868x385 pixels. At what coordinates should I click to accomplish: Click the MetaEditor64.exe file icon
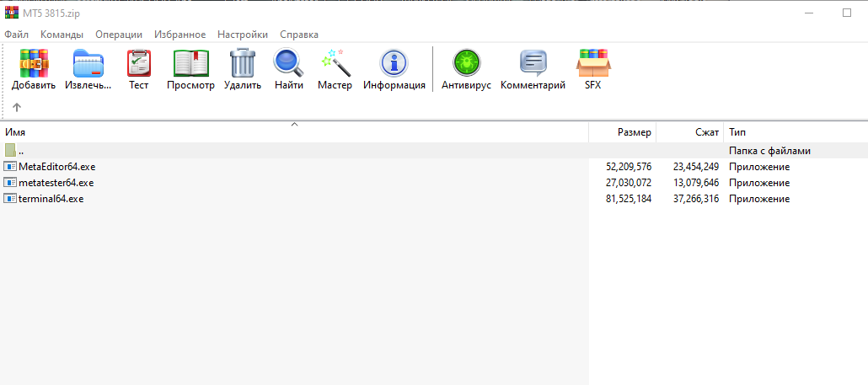coord(10,167)
